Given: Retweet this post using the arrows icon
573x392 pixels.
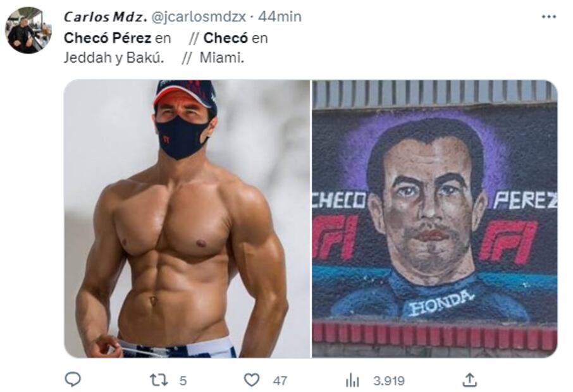Looking at the screenshot, I should point(157,380).
